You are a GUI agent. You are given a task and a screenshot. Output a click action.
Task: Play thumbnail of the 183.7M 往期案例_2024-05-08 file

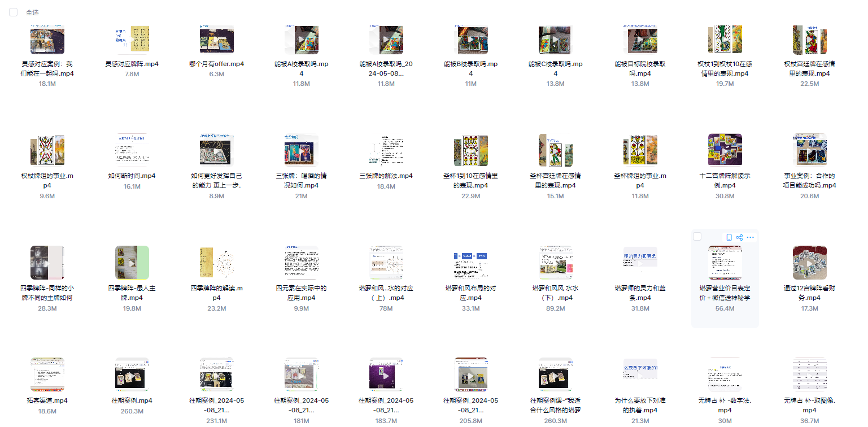386,374
